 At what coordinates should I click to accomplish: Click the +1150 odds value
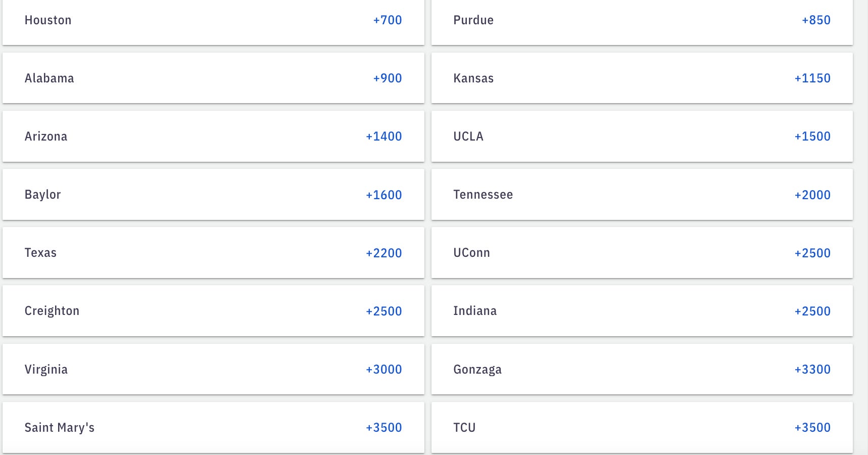(x=812, y=78)
